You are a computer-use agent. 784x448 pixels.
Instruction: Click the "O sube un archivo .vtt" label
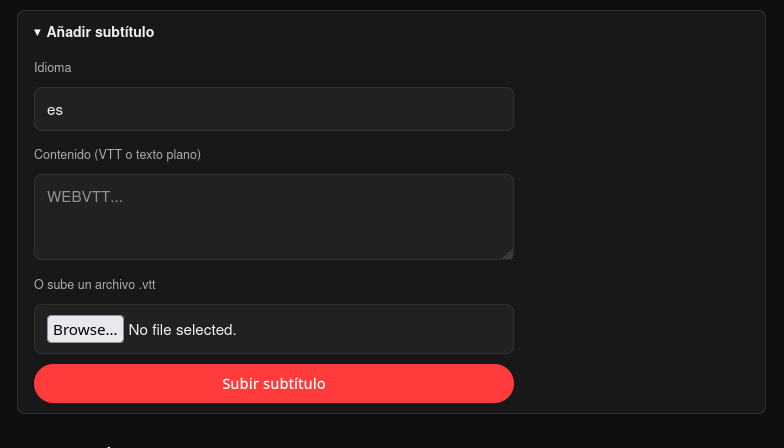(94, 284)
